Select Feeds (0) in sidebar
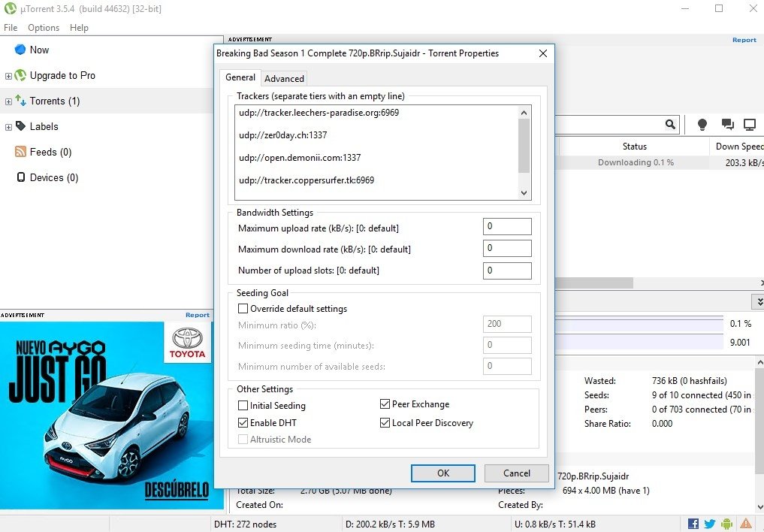The width and height of the screenshot is (764, 532). [x=50, y=152]
